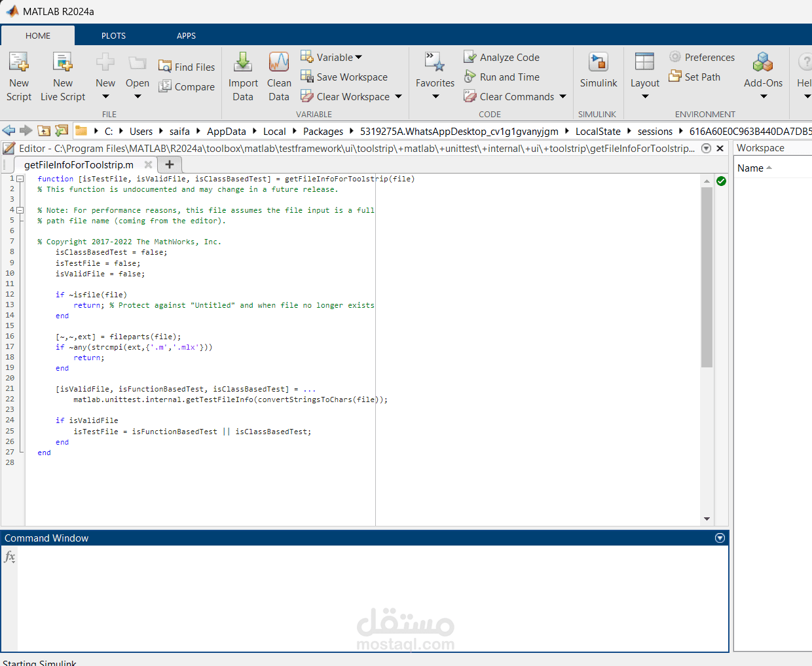Go forward in folder history
This screenshot has height=666, width=812.
pyautogui.click(x=26, y=130)
